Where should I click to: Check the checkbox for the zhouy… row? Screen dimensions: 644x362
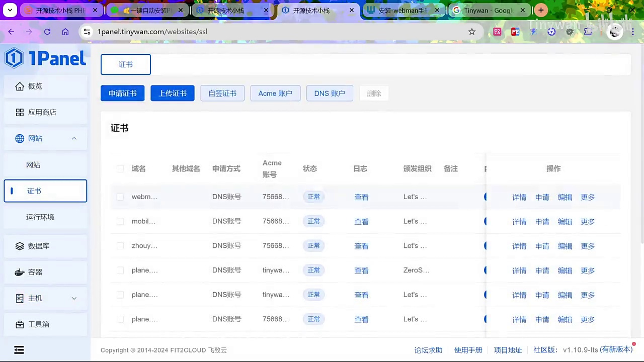pyautogui.click(x=120, y=246)
